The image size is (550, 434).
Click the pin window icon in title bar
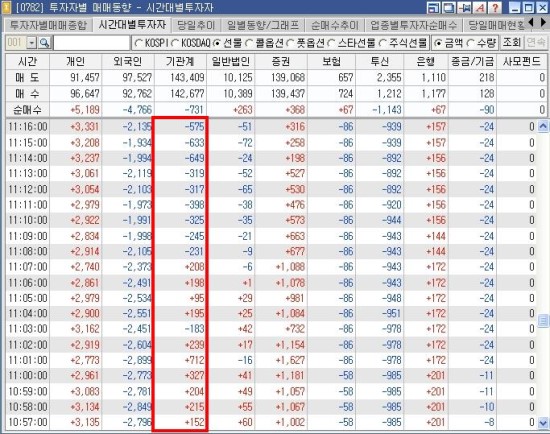pos(465,7)
